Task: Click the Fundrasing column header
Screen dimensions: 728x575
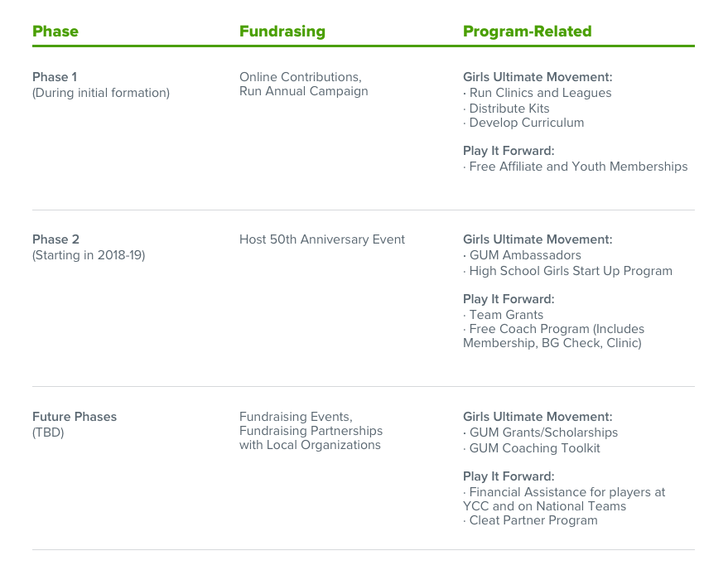Action: click(x=282, y=31)
